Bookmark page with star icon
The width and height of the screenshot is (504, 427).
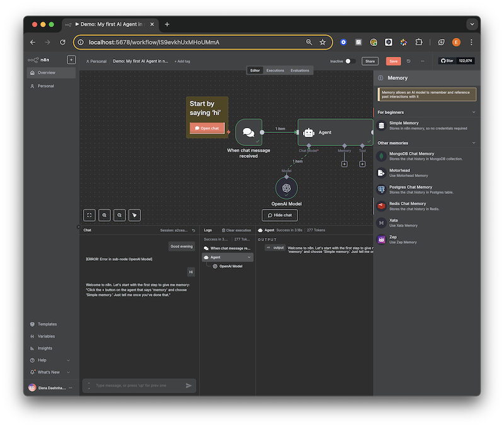[323, 42]
